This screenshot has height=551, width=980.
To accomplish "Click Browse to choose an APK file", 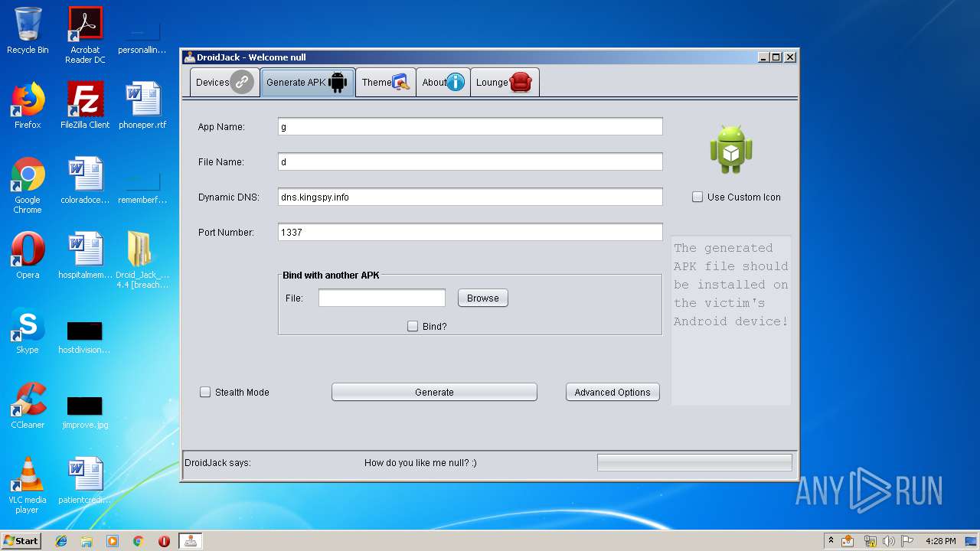I will point(483,298).
